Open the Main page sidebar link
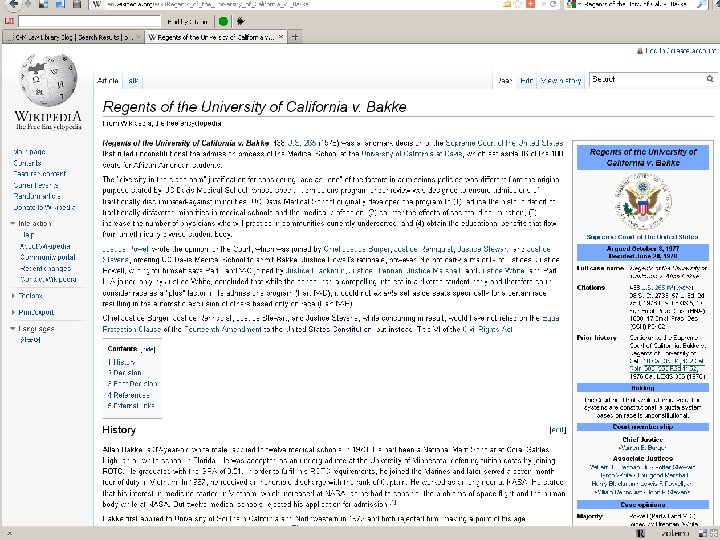Screen dimensions: 720x540 click(x=29, y=152)
